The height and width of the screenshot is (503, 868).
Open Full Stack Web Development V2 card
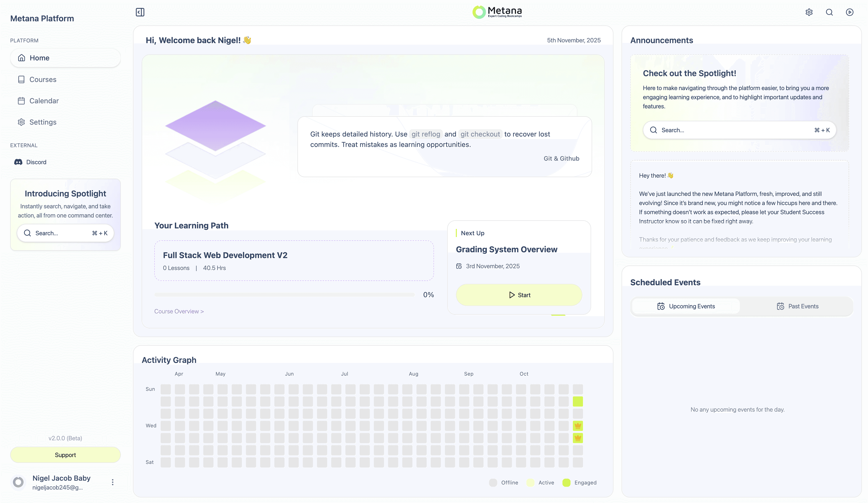click(x=294, y=261)
